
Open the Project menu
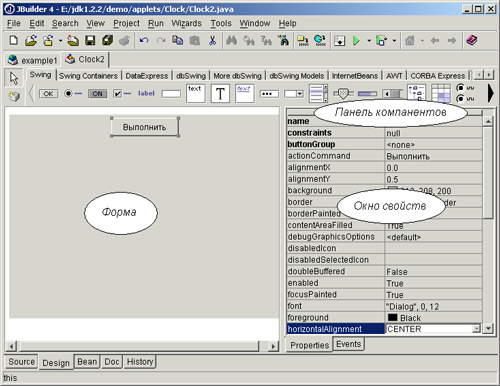pyautogui.click(x=126, y=24)
